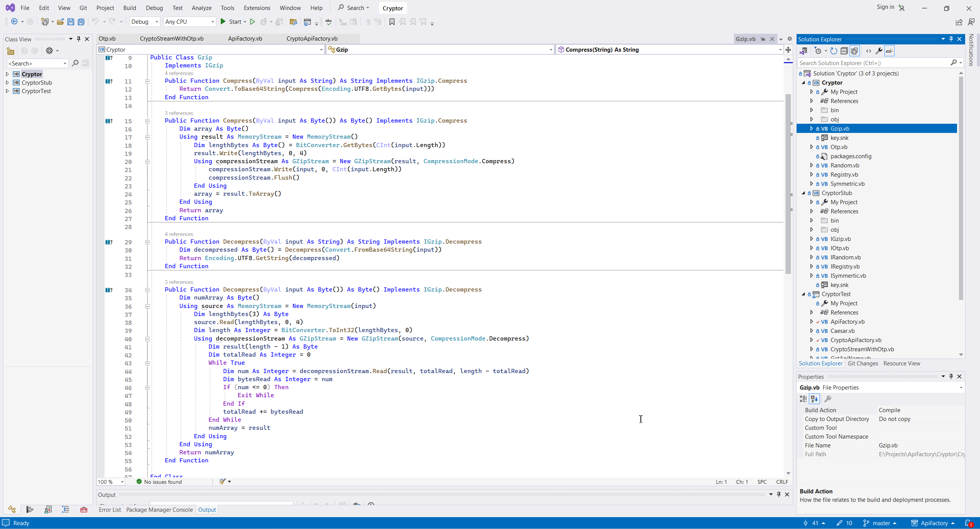
Task: Switch to the CryptoApiFactory.vb editor tab
Action: pyautogui.click(x=312, y=39)
